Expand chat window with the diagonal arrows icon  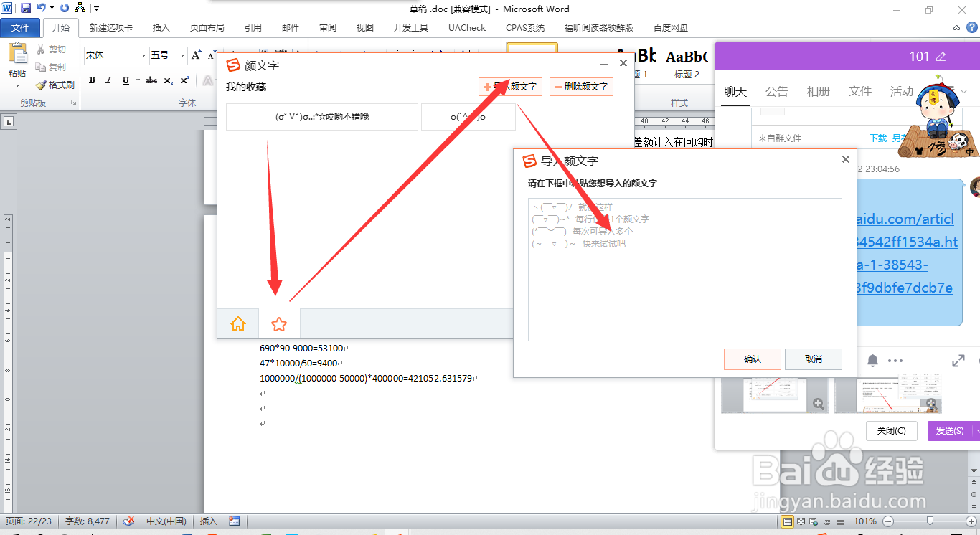click(958, 361)
